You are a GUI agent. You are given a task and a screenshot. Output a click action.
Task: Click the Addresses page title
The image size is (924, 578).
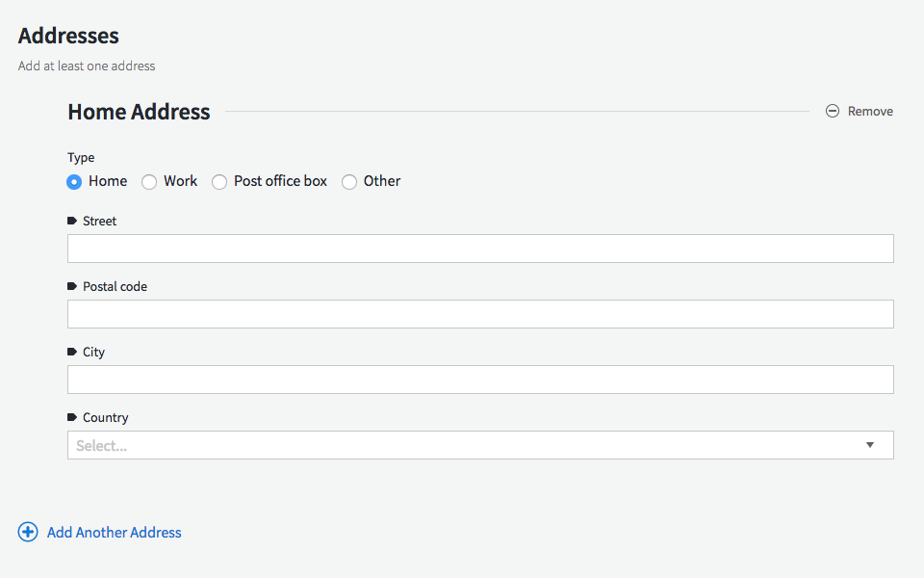click(68, 36)
